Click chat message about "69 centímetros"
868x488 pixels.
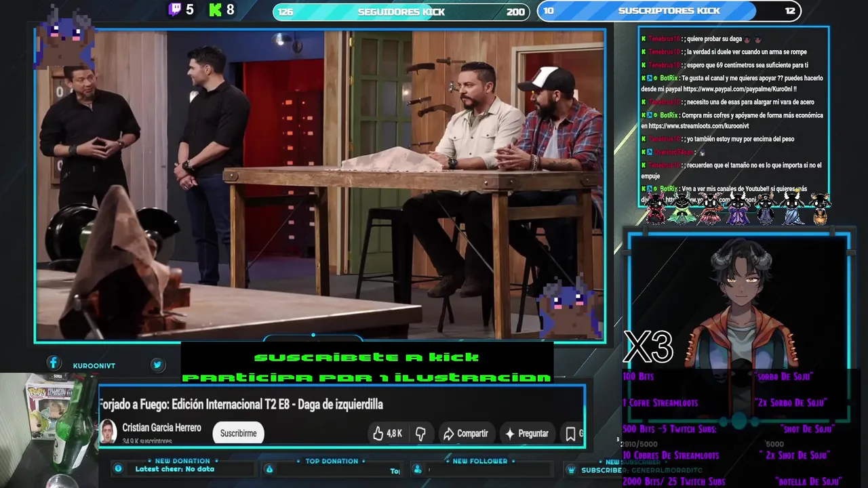[x=747, y=65]
